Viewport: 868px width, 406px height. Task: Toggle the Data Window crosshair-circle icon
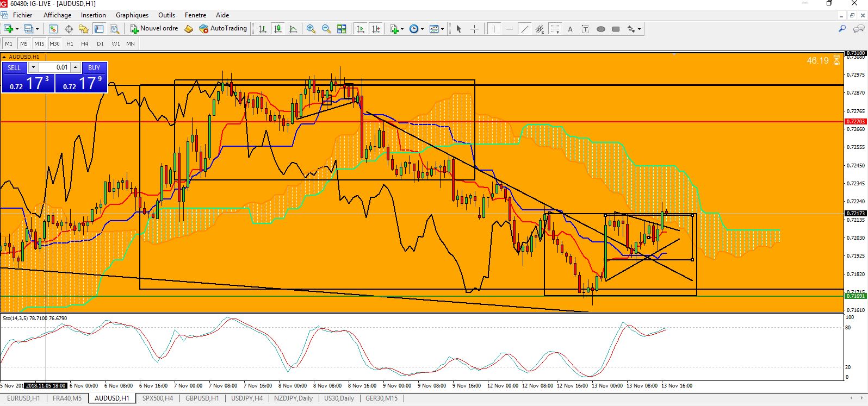click(x=69, y=29)
